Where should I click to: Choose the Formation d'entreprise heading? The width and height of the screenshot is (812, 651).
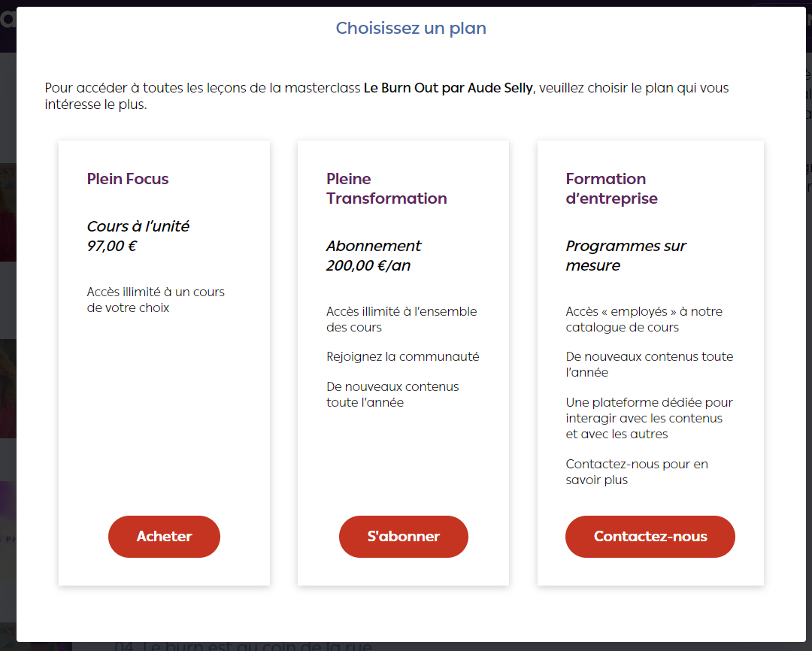[611, 189]
